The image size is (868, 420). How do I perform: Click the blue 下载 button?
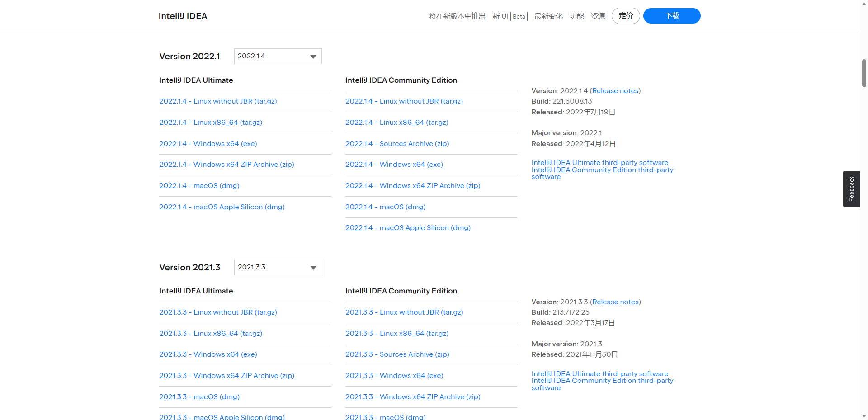coord(672,16)
